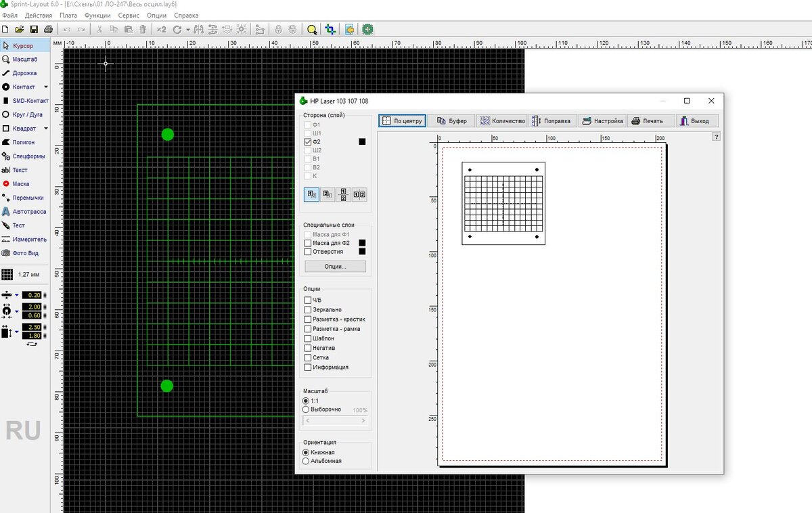
Task: Click the Буфер button
Action: (x=451, y=121)
